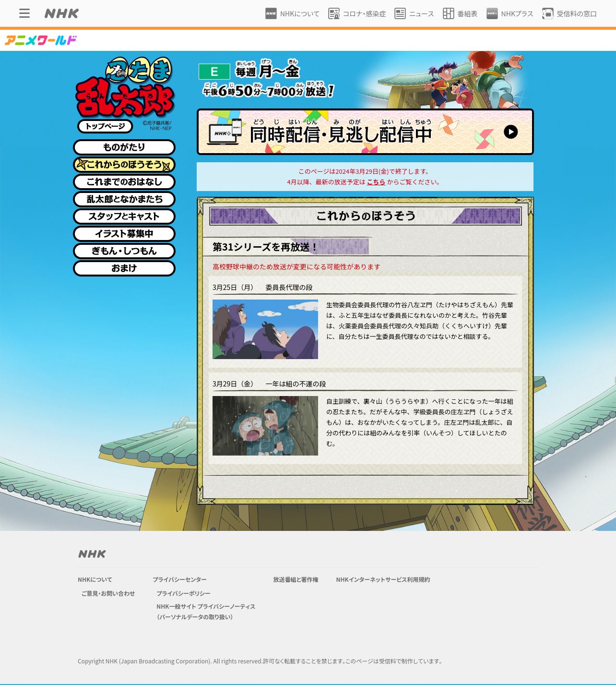This screenshot has width=616, height=685.
Task: Click the Copyright NHK footer text
Action: (260, 661)
